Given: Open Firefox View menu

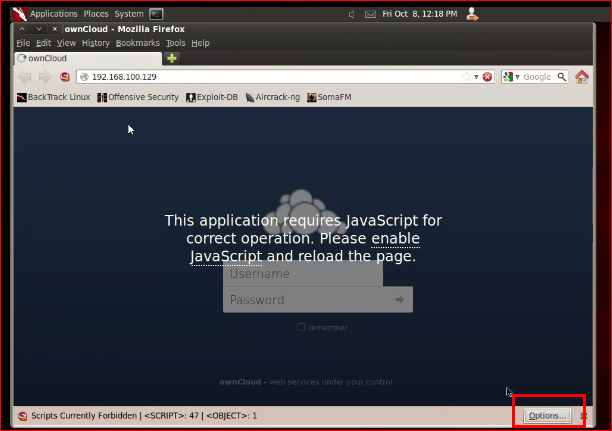Looking at the screenshot, I should 66,43.
